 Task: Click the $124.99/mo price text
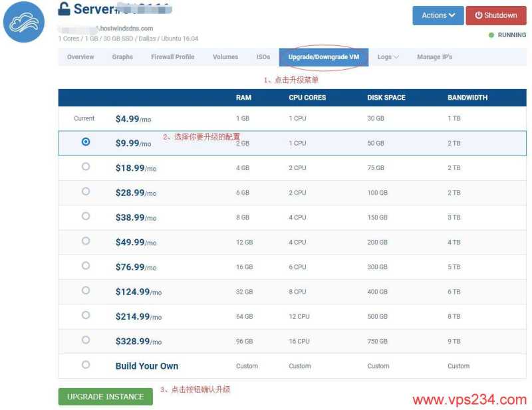[138, 292]
